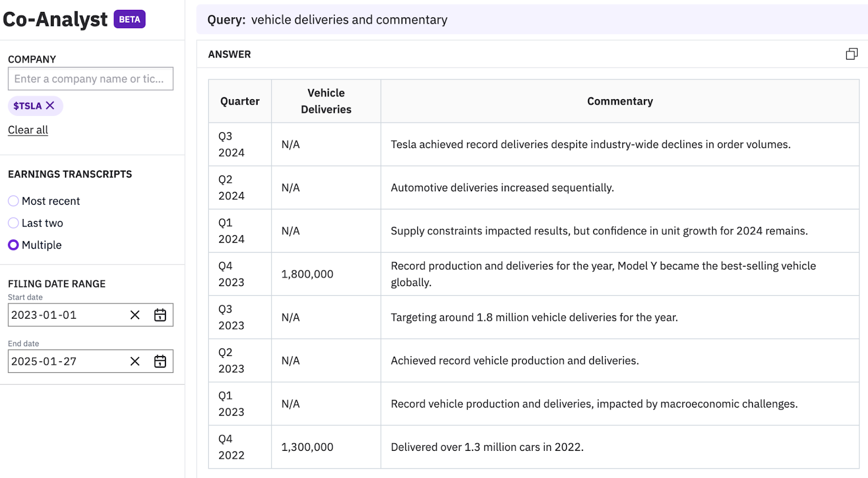Remove the $TSLA company chip

click(50, 106)
